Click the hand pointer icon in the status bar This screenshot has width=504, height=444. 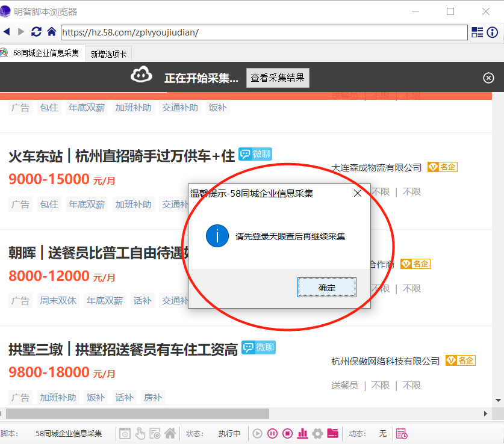[140, 434]
